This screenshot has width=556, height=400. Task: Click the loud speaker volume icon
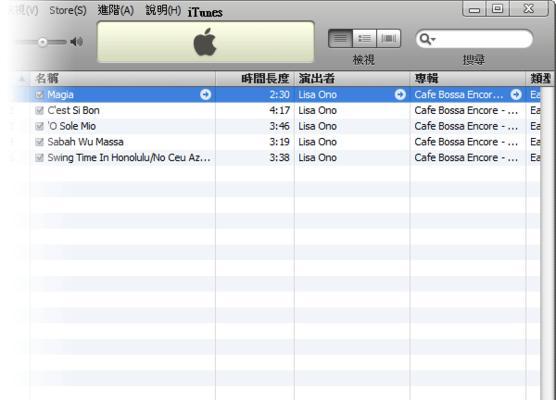[76, 42]
